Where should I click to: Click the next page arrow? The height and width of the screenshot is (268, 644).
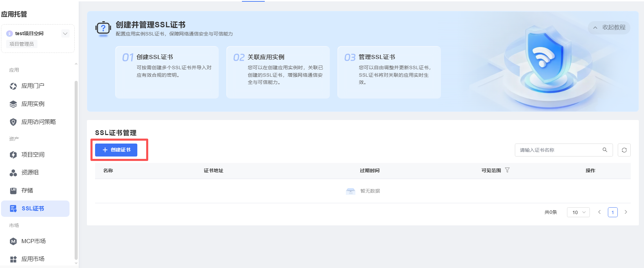pyautogui.click(x=626, y=212)
